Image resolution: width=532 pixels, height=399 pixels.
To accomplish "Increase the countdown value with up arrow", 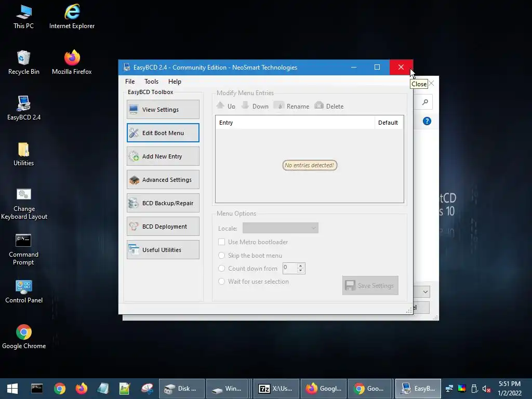I will pos(301,265).
